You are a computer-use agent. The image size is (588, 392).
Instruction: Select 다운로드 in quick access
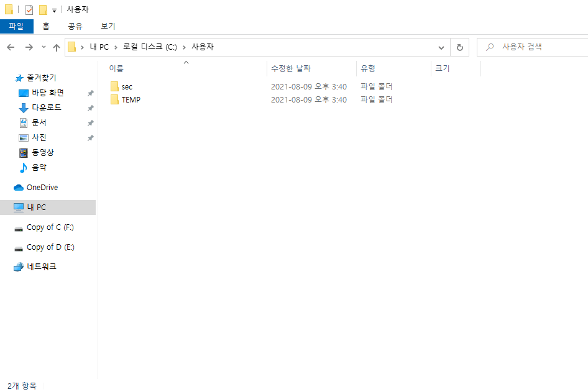coord(46,108)
